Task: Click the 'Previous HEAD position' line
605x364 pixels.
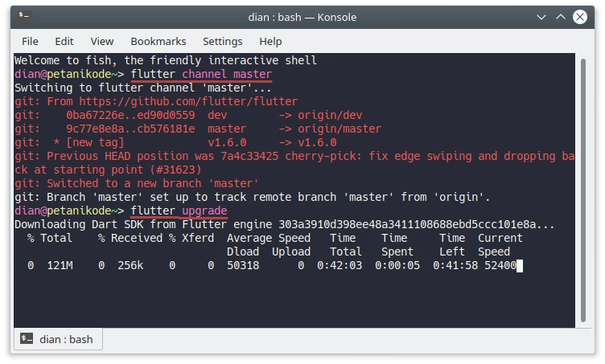Action: click(294, 163)
